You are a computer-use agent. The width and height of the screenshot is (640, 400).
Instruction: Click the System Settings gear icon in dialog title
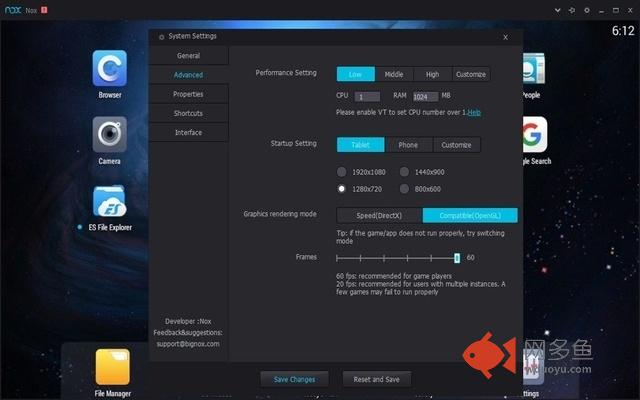click(162, 37)
